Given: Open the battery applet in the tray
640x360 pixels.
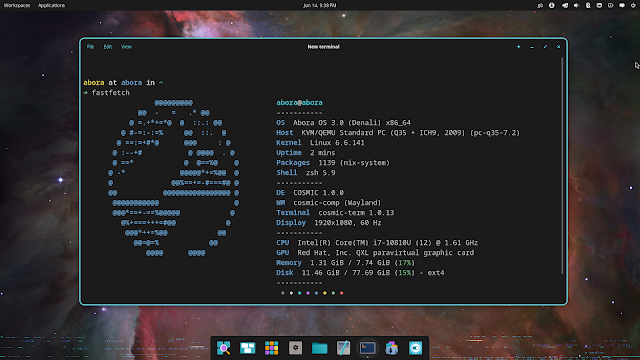Looking at the screenshot, I should point(611,5).
